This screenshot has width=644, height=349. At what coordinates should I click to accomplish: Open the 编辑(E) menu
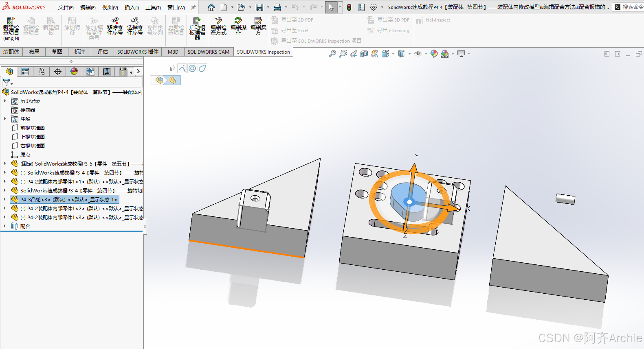click(88, 7)
